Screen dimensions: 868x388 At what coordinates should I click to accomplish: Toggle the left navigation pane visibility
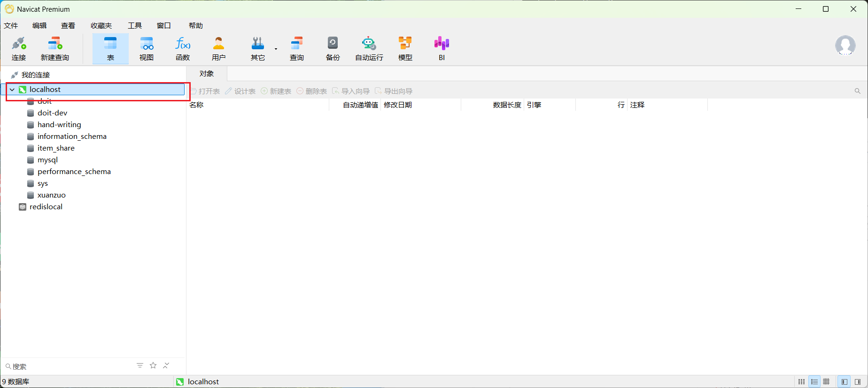coord(845,382)
